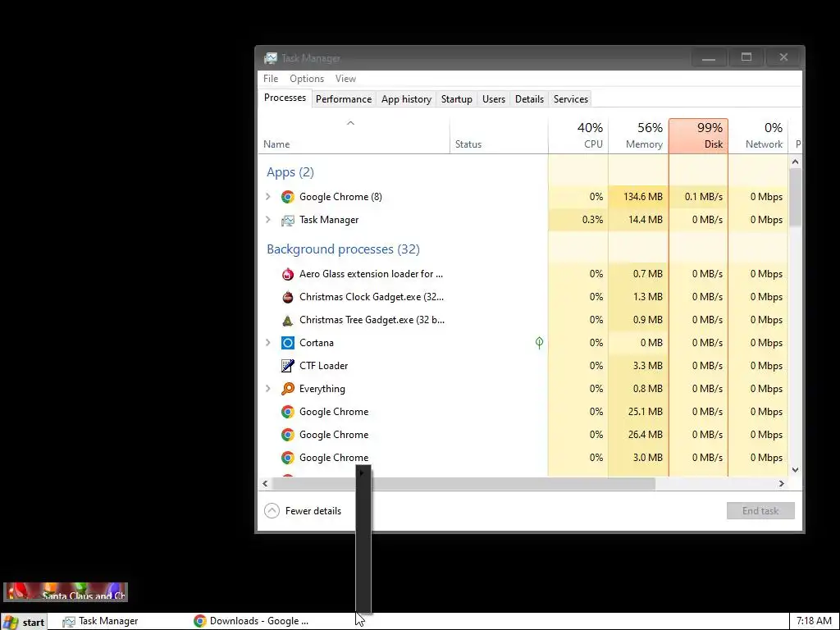Sort by the 99% Disk column

pos(699,136)
